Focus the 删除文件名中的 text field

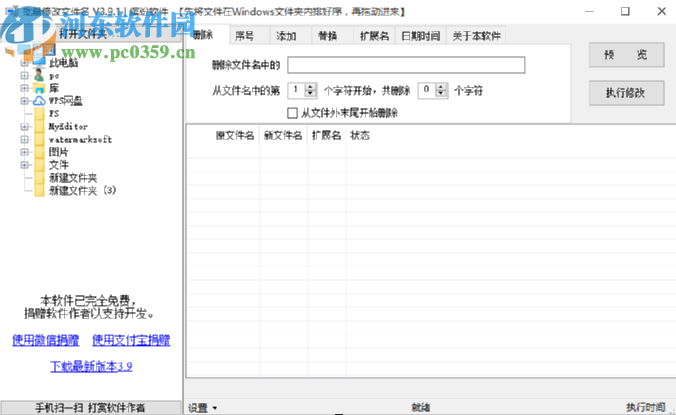coord(406,65)
